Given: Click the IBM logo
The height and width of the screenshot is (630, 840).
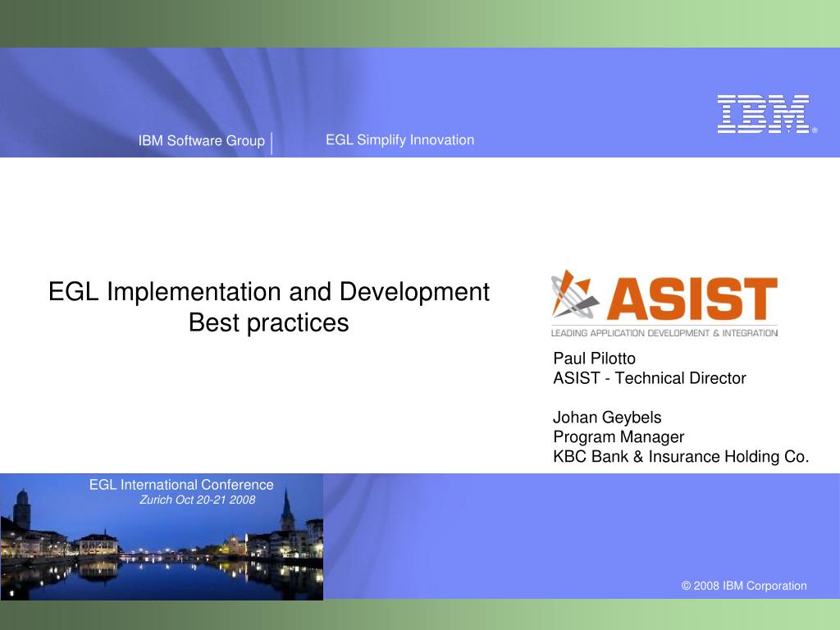Looking at the screenshot, I should point(763,115).
